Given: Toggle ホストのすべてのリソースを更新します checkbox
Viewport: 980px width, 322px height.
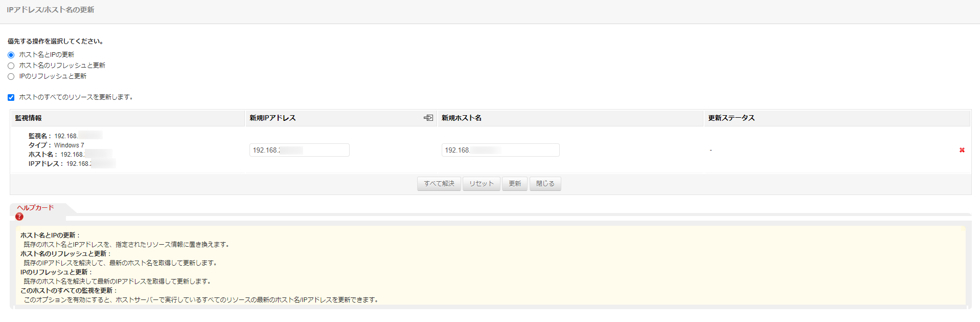Looking at the screenshot, I should point(11,97).
